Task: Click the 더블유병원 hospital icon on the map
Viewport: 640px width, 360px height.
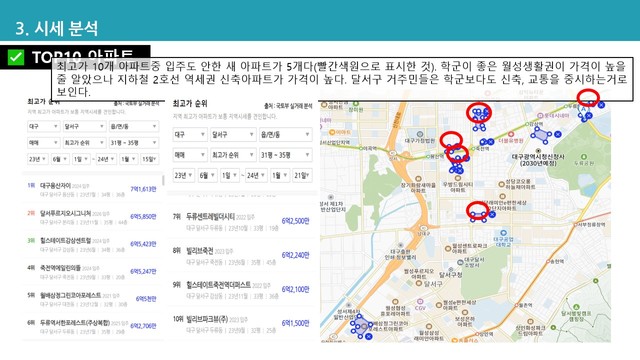Action: 511,134
